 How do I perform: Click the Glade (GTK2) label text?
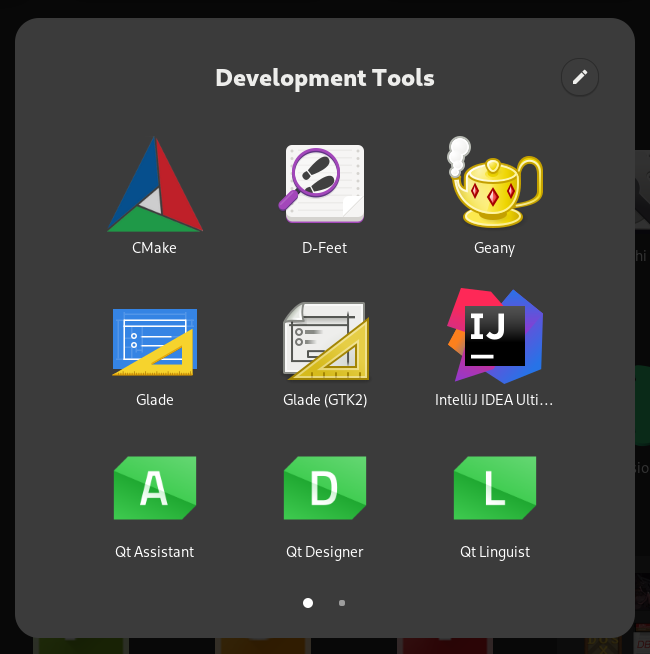click(x=325, y=400)
